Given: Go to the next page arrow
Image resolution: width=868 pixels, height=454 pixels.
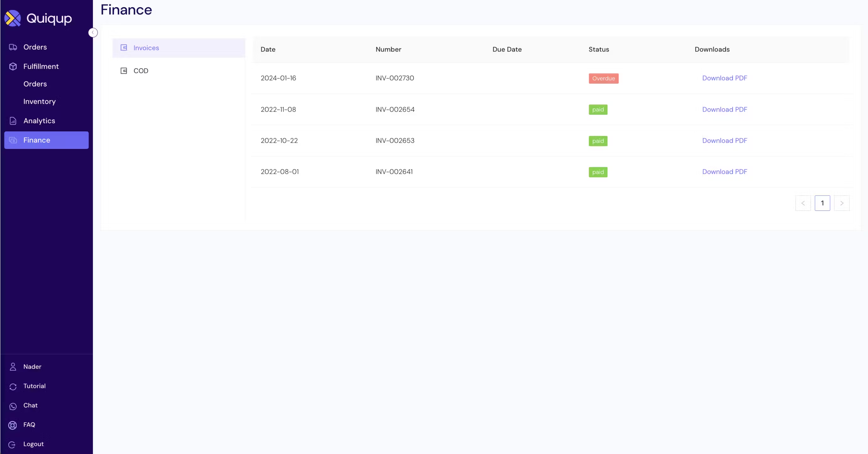Looking at the screenshot, I should [841, 203].
